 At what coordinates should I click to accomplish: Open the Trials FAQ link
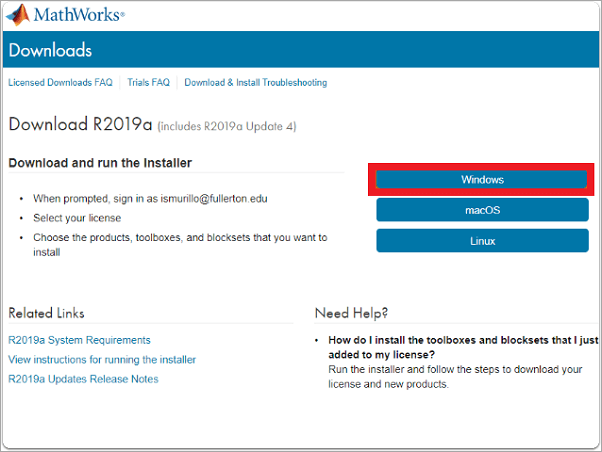tap(149, 83)
